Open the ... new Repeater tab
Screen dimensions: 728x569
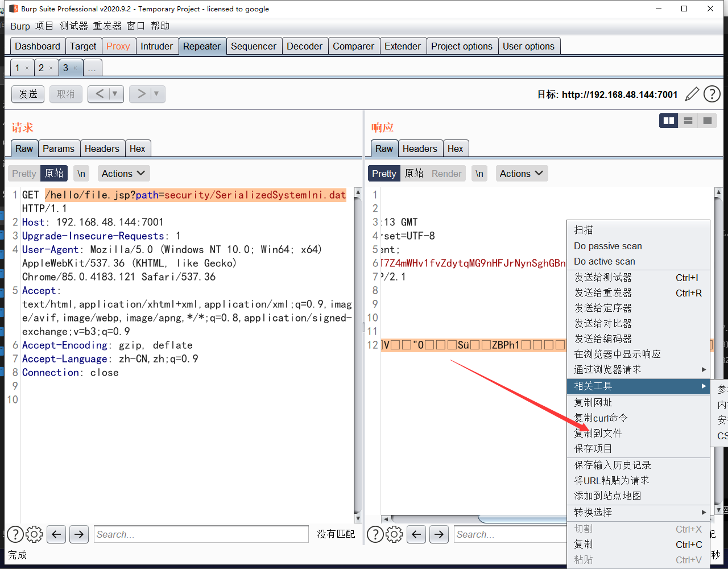pos(92,68)
